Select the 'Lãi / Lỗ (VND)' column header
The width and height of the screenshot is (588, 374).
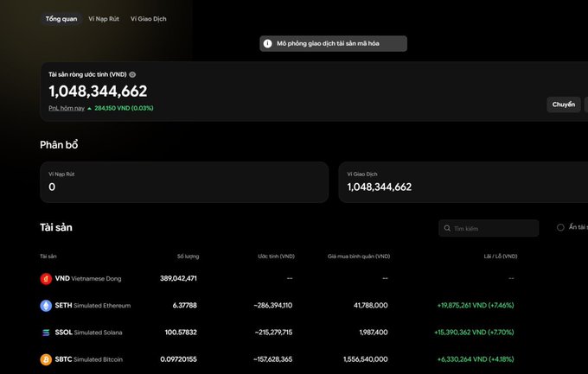[501, 257]
